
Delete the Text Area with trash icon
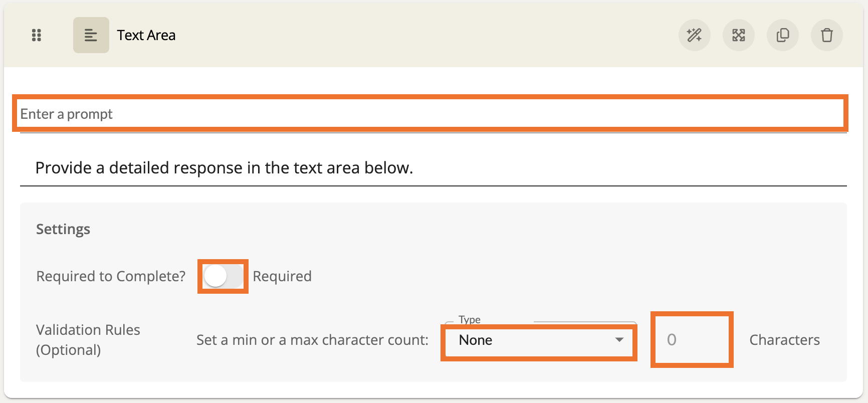point(826,35)
